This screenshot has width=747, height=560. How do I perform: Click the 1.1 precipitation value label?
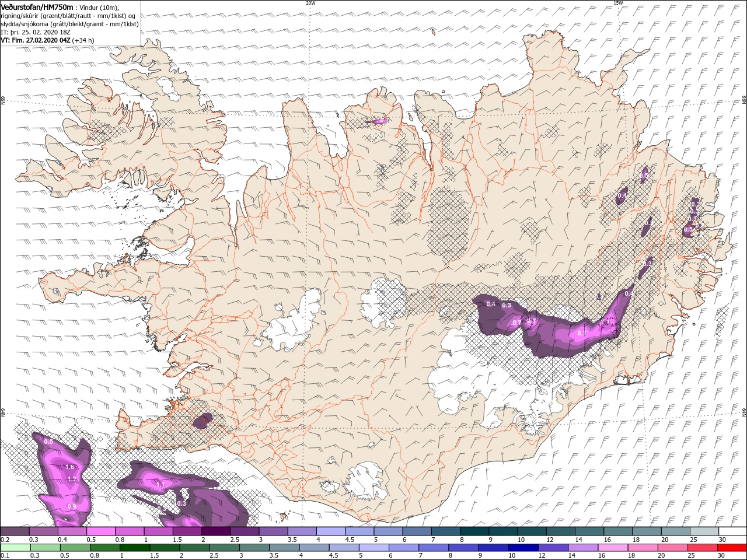click(x=160, y=485)
